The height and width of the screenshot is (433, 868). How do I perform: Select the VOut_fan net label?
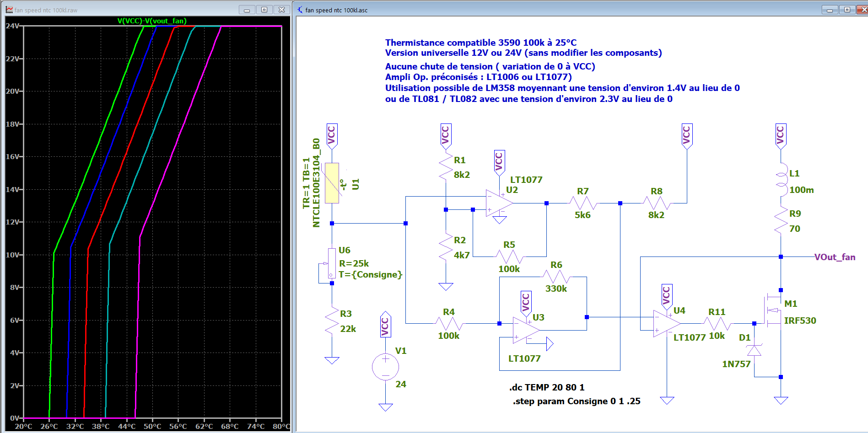point(835,257)
